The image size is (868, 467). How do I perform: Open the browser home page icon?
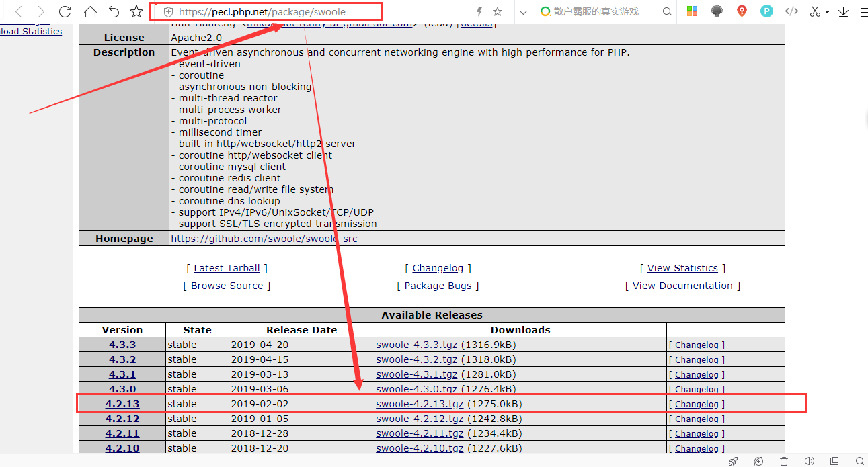coord(89,11)
